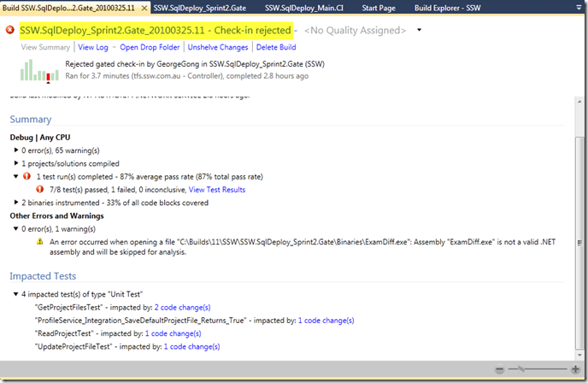
Task: Collapse the 4 impacted test(s) node
Action: (16, 294)
